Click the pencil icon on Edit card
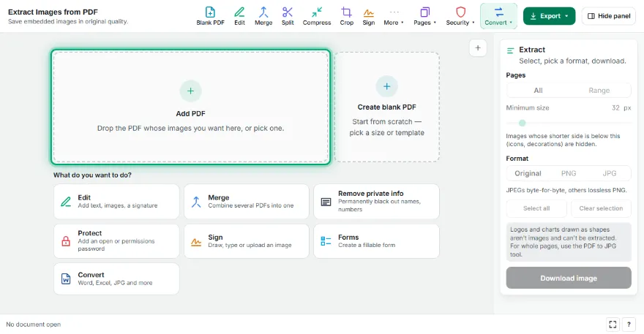This screenshot has width=644, height=334. tap(66, 202)
